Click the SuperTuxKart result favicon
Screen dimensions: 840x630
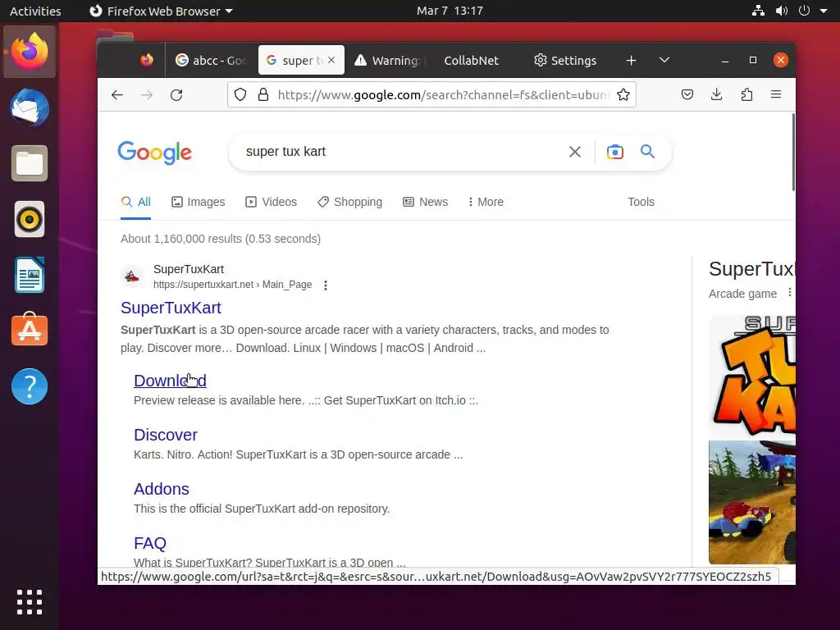[132, 276]
